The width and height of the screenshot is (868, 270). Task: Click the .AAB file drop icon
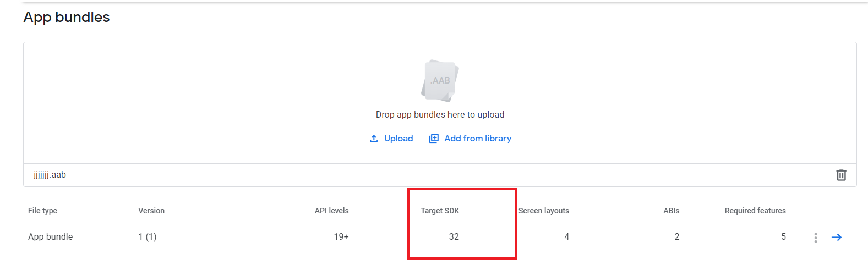coord(440,81)
